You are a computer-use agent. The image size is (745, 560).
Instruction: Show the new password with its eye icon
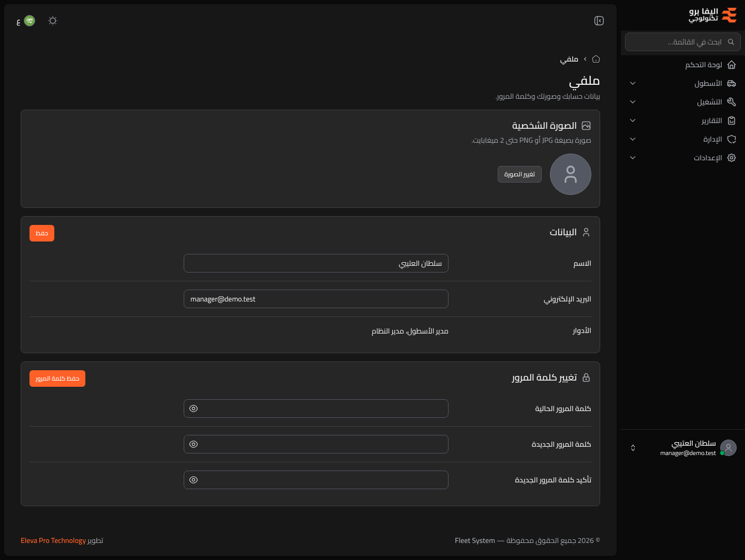[x=193, y=444]
